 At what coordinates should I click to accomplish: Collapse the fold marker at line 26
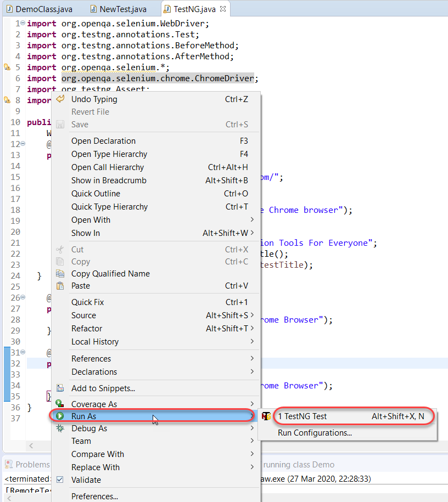[23, 297]
